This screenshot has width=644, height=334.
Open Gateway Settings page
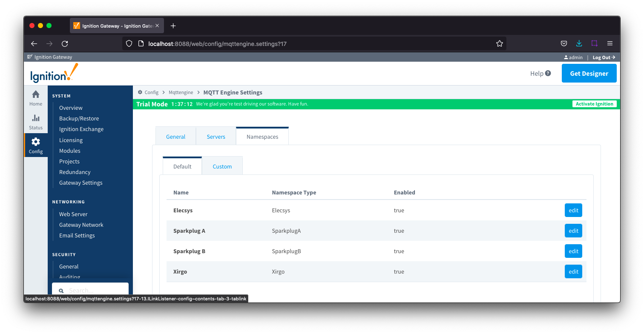[x=80, y=183]
